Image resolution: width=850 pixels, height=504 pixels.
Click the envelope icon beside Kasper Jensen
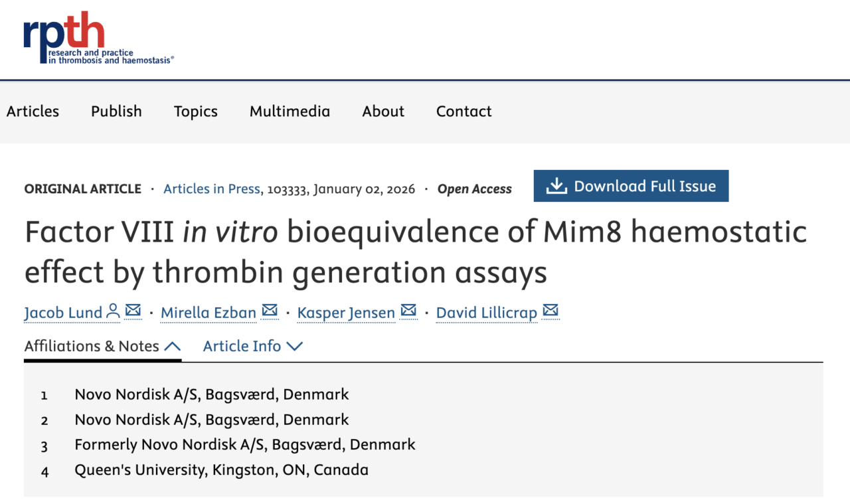(x=408, y=309)
